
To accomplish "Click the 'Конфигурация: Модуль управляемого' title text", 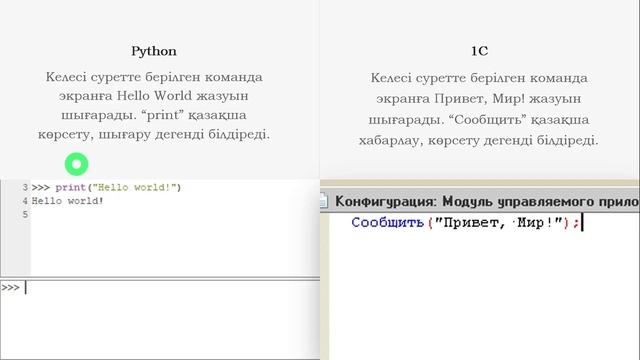I will [487, 201].
